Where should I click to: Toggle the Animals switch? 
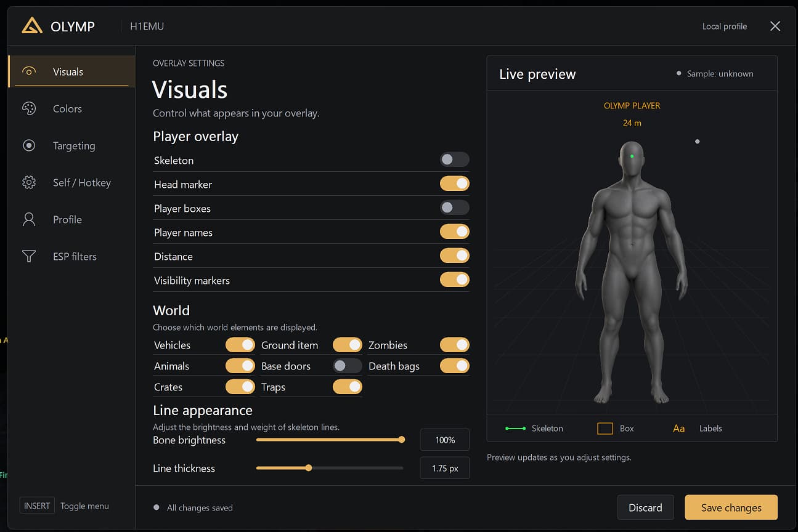click(x=240, y=366)
